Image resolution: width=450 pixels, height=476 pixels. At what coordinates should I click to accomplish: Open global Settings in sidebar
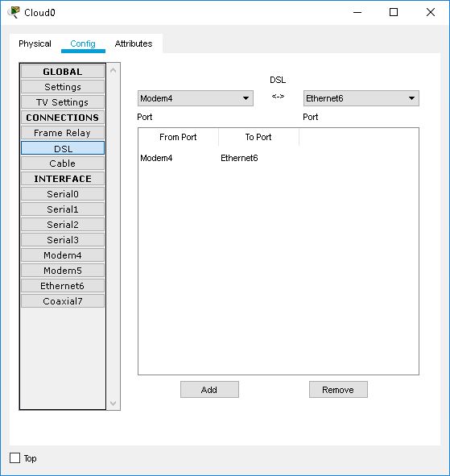pos(63,87)
